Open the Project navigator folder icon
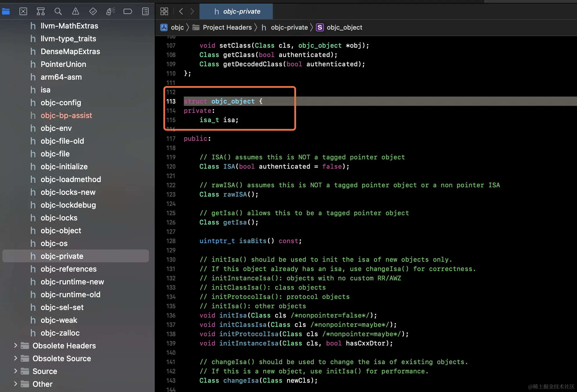This screenshot has width=577, height=392. [6, 12]
